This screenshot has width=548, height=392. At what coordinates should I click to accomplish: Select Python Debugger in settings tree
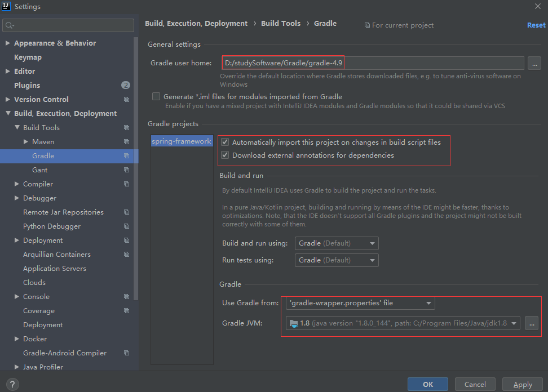(52, 226)
